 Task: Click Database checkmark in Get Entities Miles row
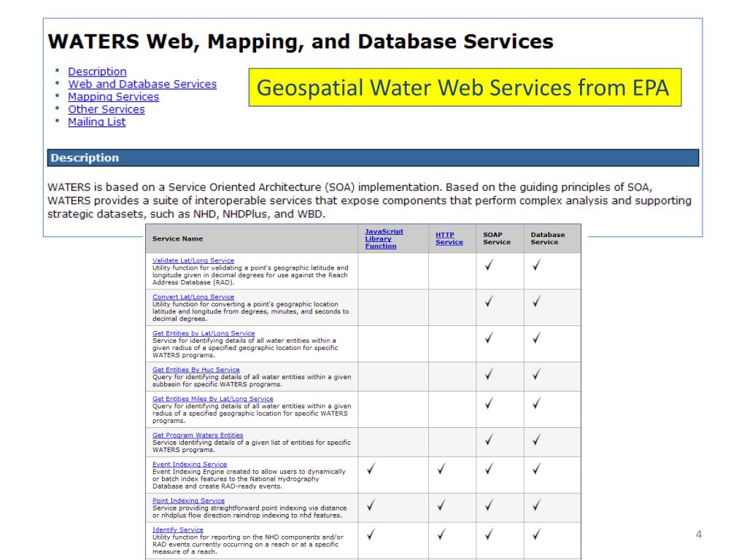(536, 404)
